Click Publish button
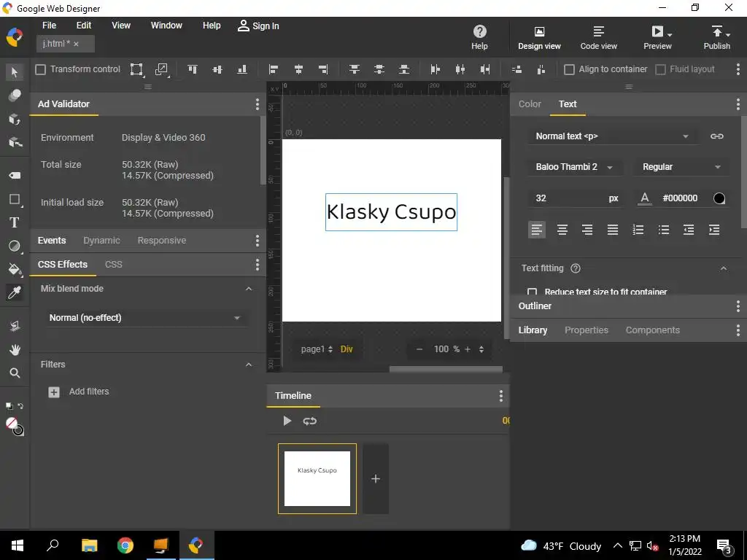The image size is (747, 560). point(716,37)
